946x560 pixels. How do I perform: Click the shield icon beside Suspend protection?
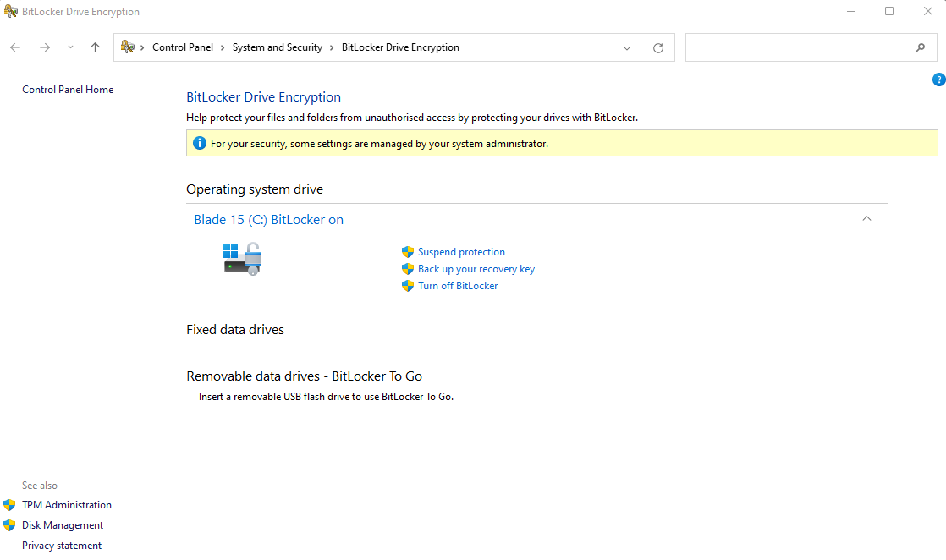pyautogui.click(x=408, y=251)
